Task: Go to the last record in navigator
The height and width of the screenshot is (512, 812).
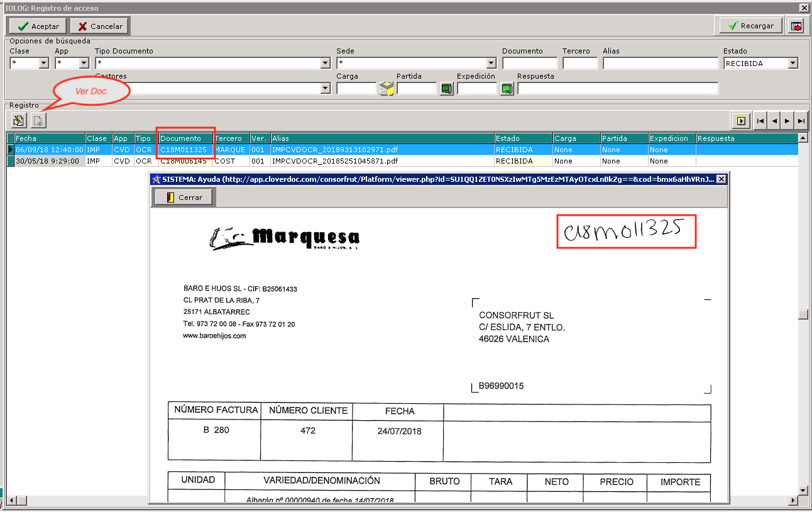Action: (x=801, y=121)
